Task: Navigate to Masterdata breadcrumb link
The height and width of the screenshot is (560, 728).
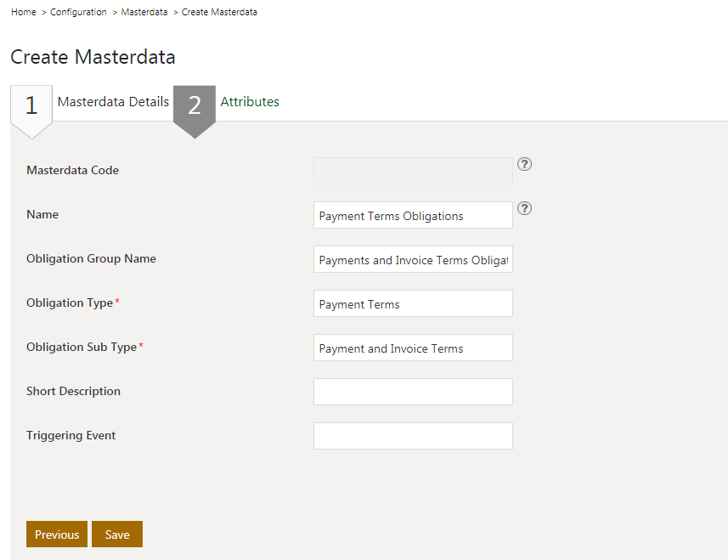Action: tap(144, 13)
